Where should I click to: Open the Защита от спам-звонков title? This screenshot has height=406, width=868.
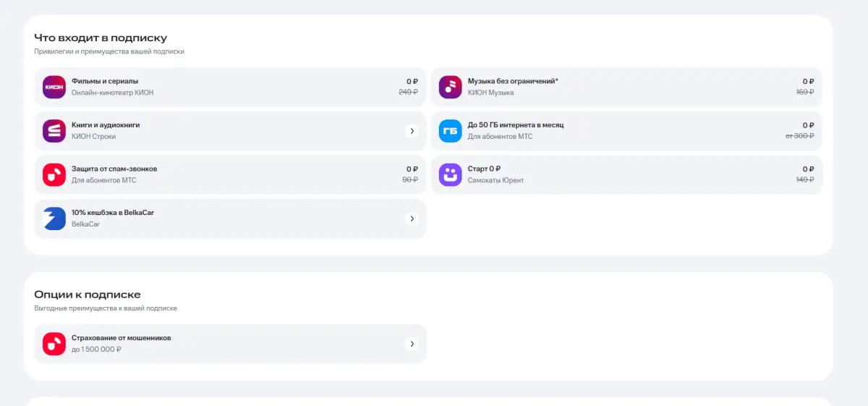click(x=114, y=169)
